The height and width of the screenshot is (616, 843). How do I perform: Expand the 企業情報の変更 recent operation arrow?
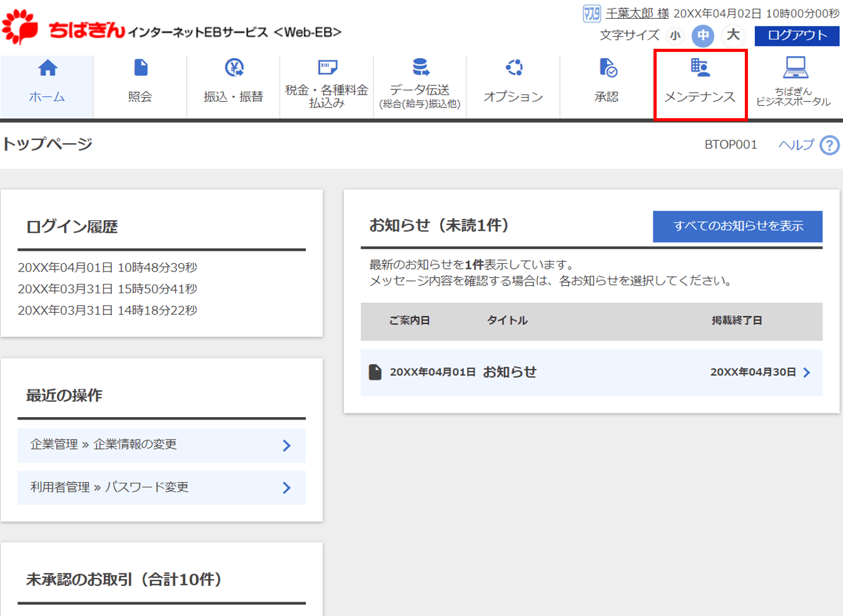tap(286, 445)
